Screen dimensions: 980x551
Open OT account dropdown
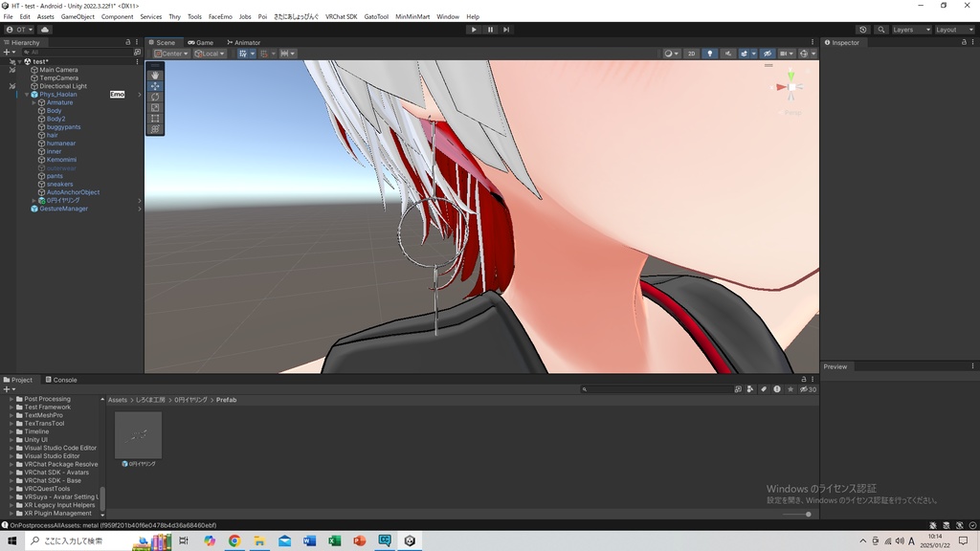19,30
